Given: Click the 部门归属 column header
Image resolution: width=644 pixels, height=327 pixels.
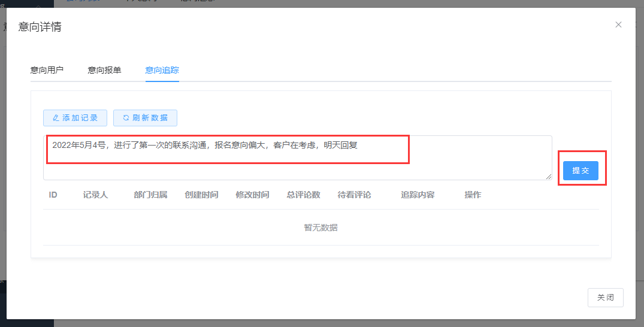Looking at the screenshot, I should click(150, 195).
